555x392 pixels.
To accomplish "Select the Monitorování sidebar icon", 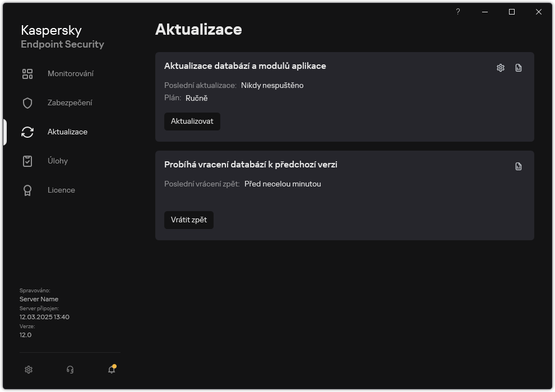I will (x=27, y=73).
